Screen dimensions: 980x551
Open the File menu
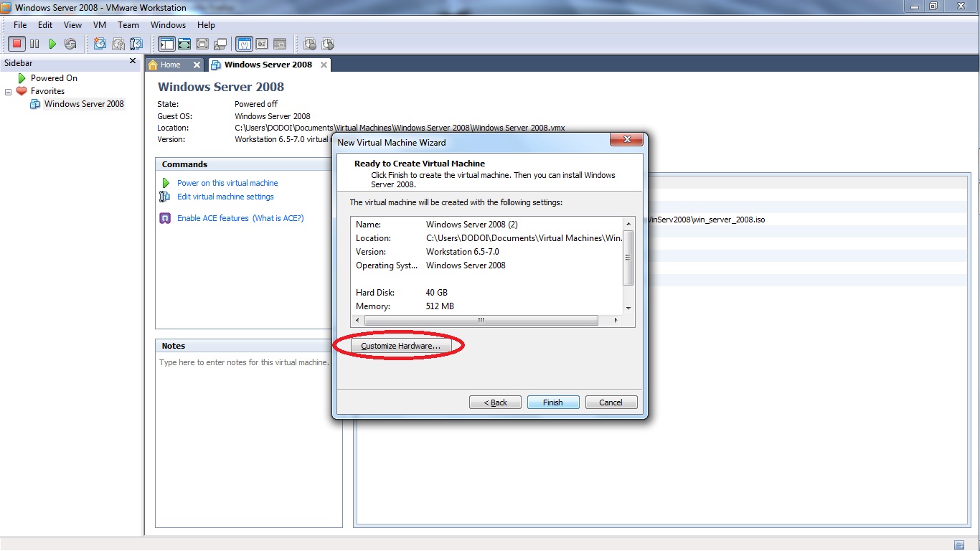pyautogui.click(x=20, y=25)
